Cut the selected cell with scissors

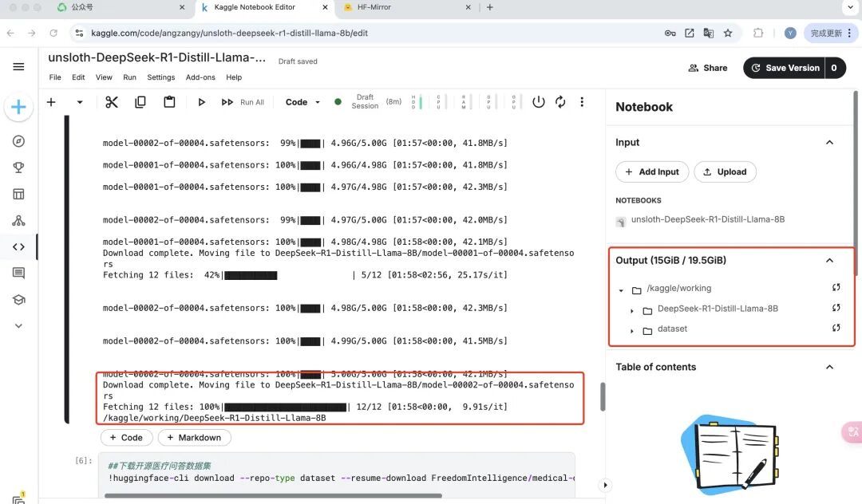112,102
